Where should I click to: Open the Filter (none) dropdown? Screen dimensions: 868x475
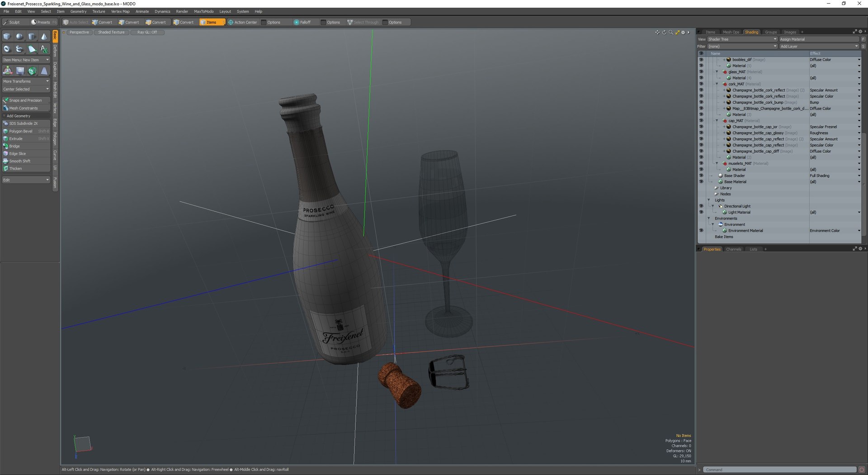point(742,46)
